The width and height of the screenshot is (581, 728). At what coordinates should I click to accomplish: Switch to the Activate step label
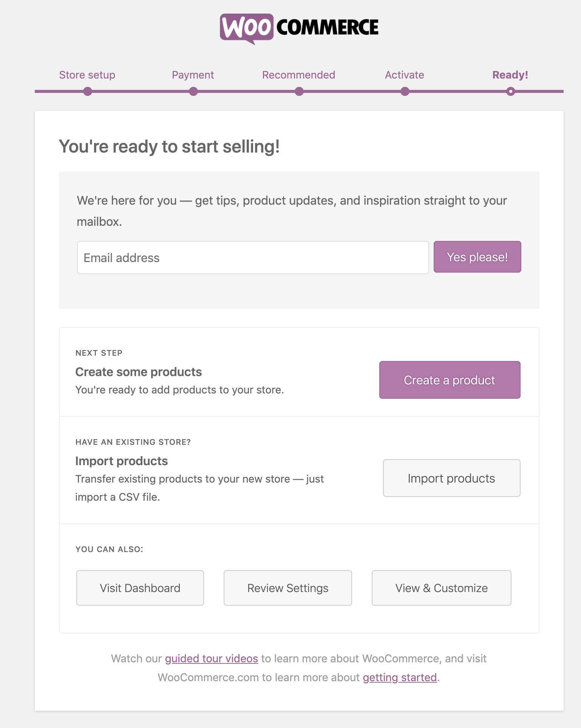pos(405,75)
